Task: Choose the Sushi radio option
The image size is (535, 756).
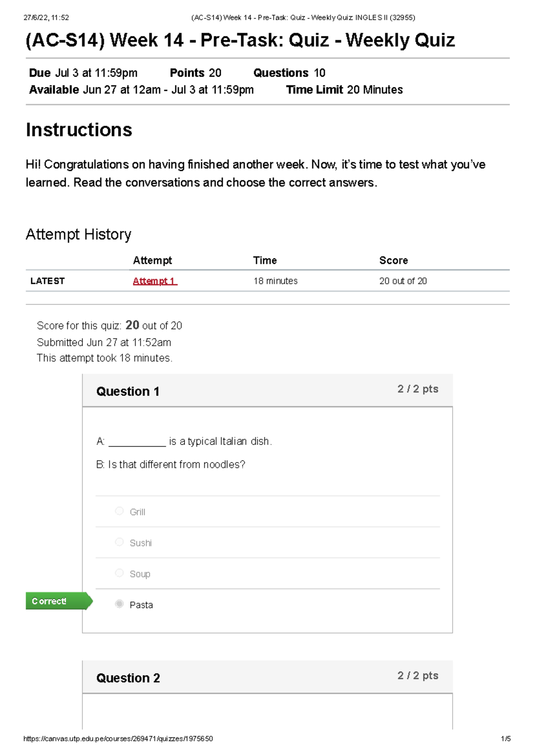Action: [x=119, y=542]
